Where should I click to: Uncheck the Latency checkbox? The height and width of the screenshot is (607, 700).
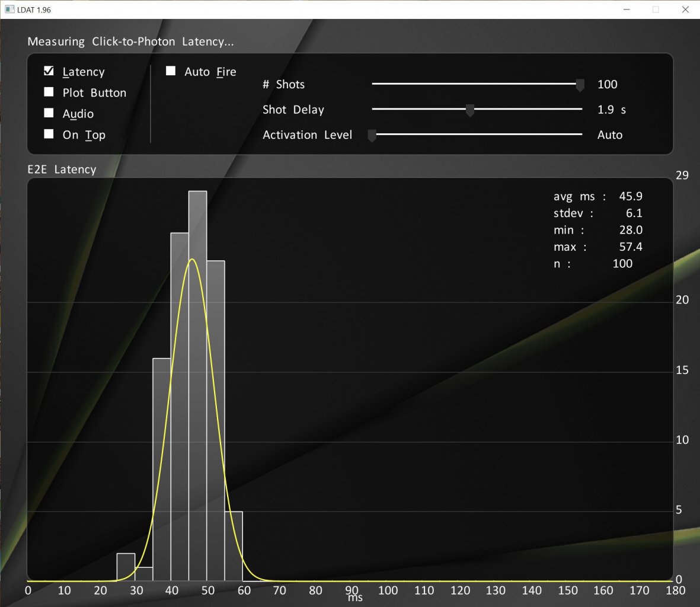pos(49,71)
